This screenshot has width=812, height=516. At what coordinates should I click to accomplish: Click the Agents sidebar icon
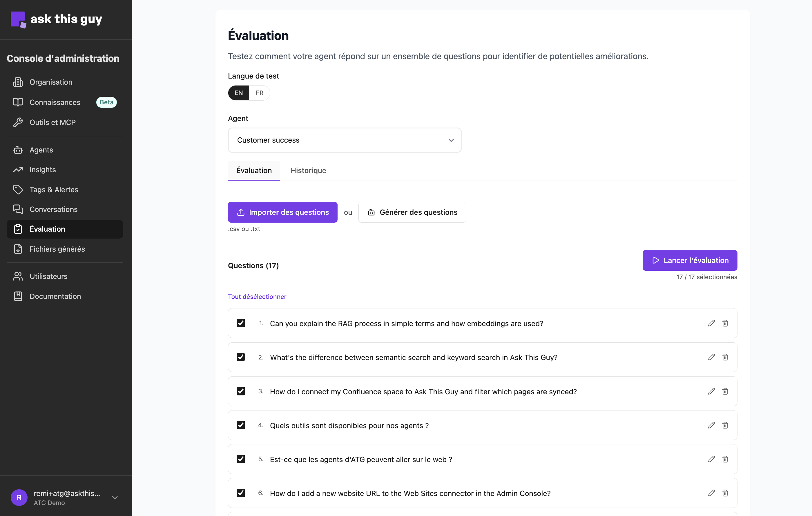click(19, 150)
